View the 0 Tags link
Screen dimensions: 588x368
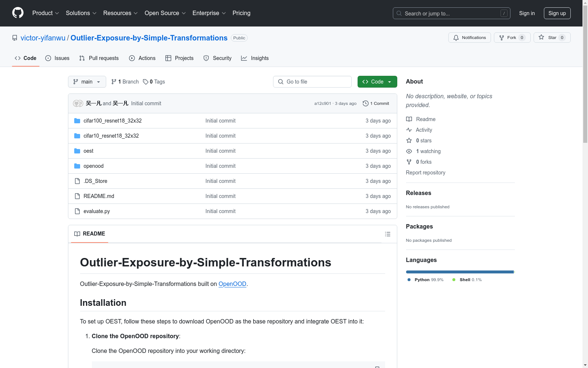tap(154, 82)
